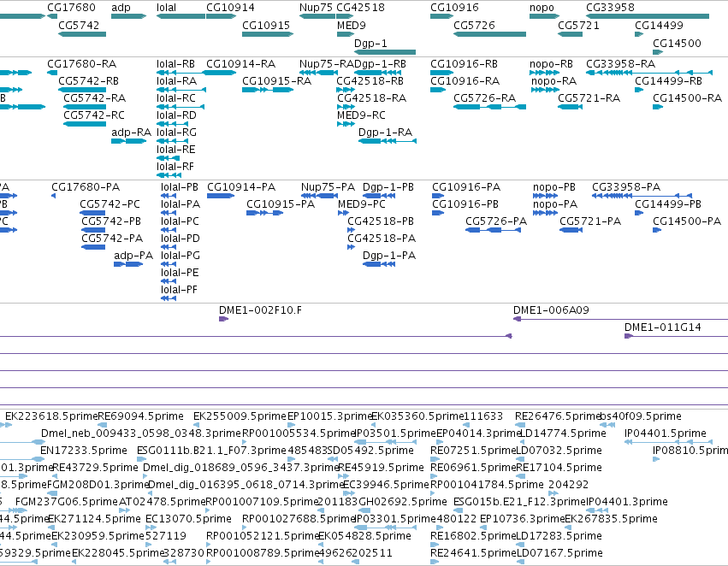Click EST RE24641.5prime label
The height and width of the screenshot is (566, 728).
(x=474, y=553)
